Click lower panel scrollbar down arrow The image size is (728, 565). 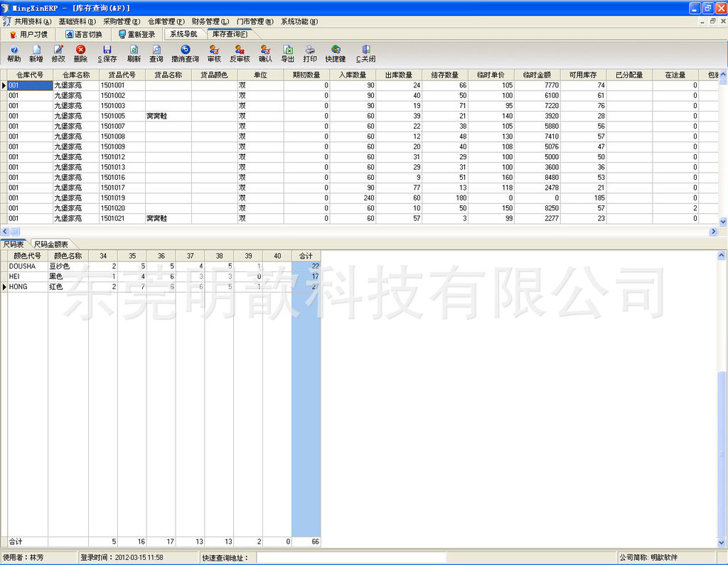click(x=722, y=542)
